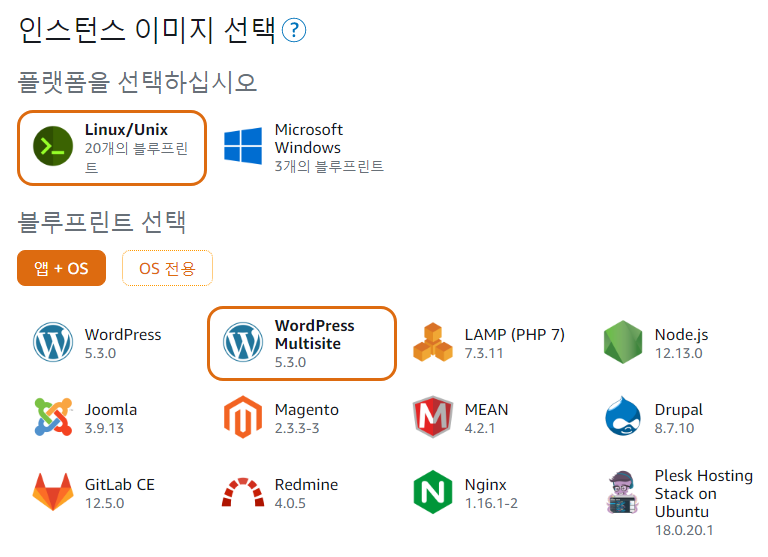Viewport: 768px width, 557px height.
Task: Click the Nginx blueprint label
Action: [x=485, y=484]
